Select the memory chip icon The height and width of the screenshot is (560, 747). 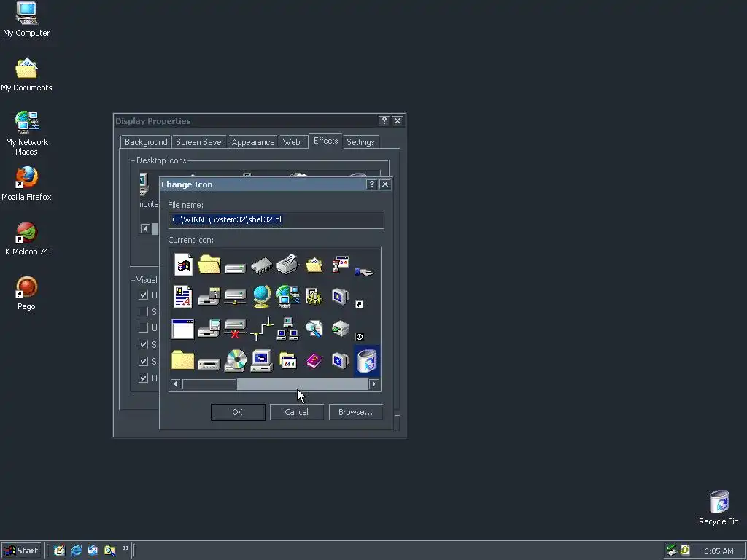tap(262, 265)
